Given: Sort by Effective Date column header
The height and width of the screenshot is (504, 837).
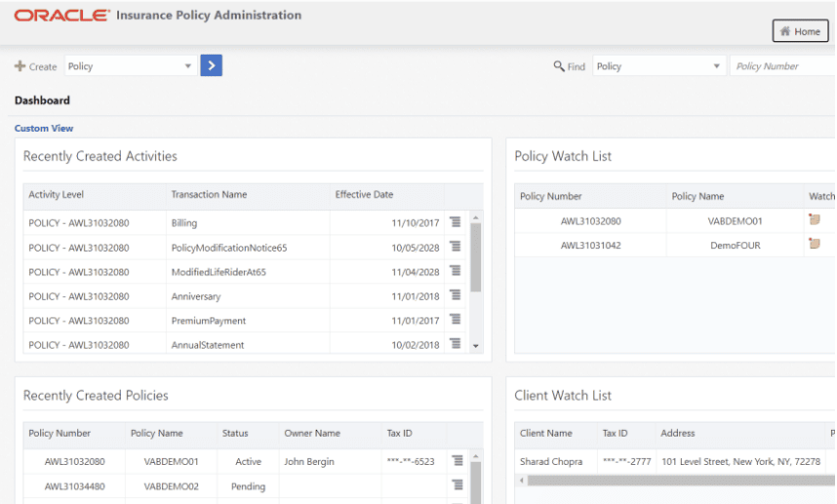Looking at the screenshot, I should [364, 195].
